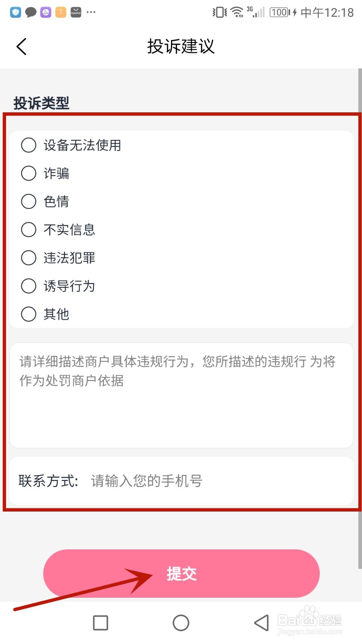The height and width of the screenshot is (644, 362).
Task: Tap the chat bubble notification icon
Action: tap(31, 12)
